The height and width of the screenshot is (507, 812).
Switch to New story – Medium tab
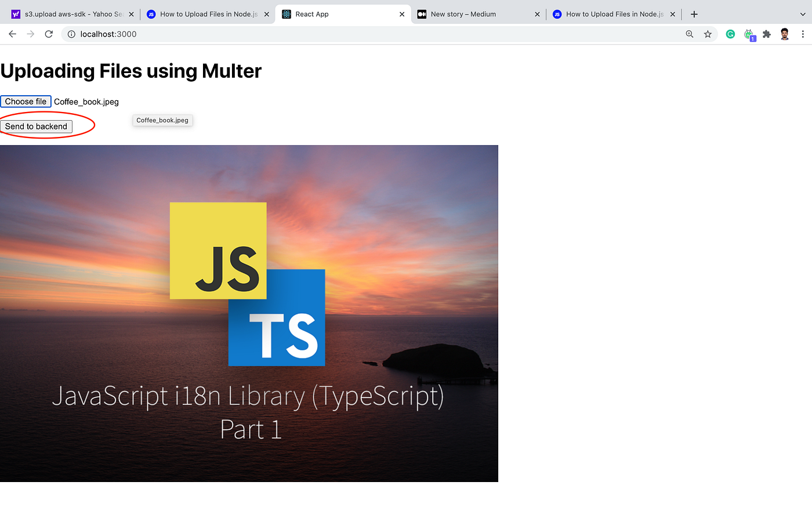click(x=478, y=14)
